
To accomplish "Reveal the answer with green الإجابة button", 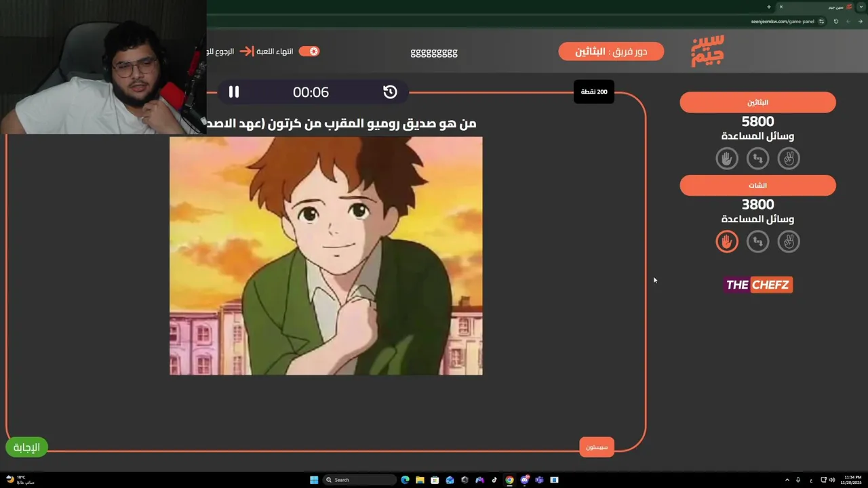I will [x=27, y=447].
